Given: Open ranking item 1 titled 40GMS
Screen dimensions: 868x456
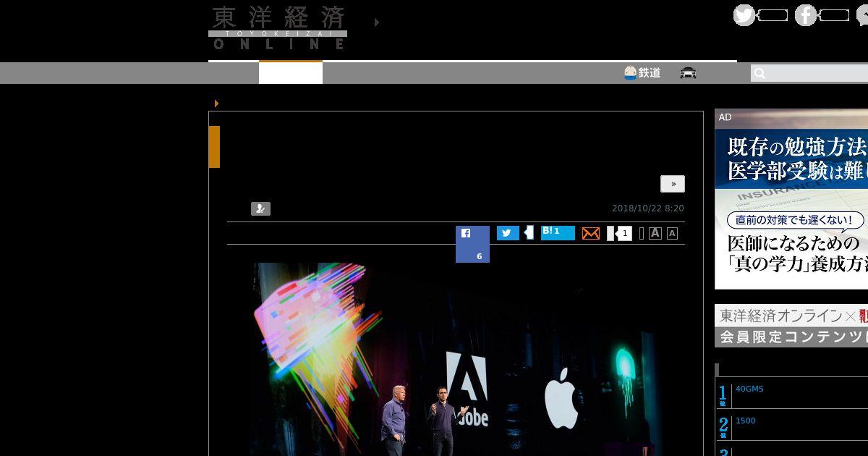Looking at the screenshot, I should [749, 389].
